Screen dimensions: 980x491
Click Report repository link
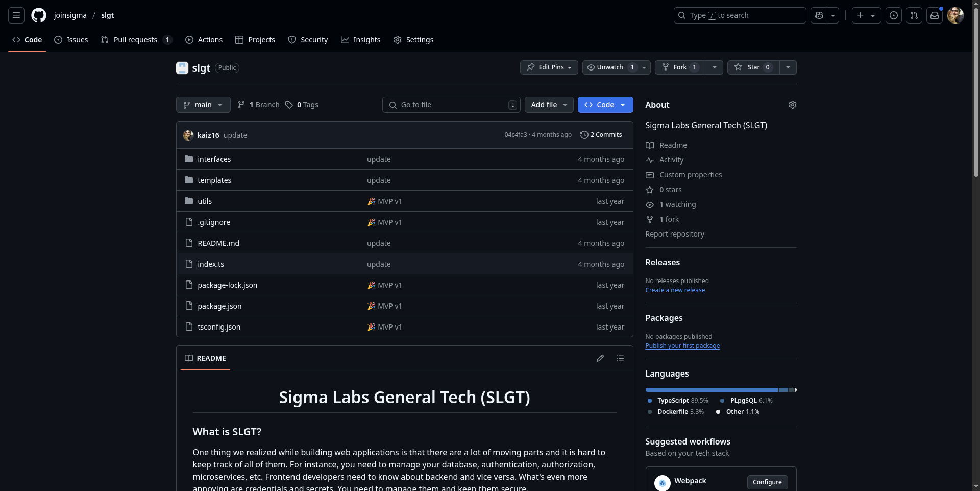(675, 234)
